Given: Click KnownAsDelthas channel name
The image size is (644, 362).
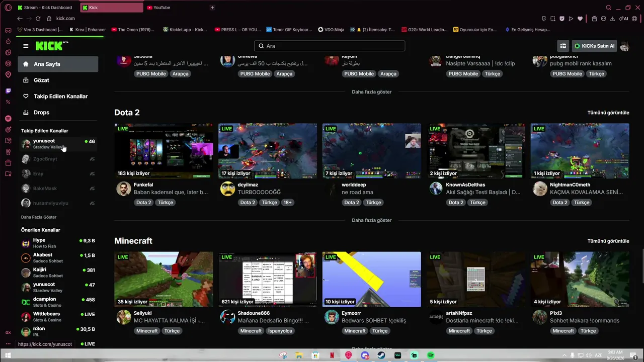Looking at the screenshot, I should click(x=465, y=185).
